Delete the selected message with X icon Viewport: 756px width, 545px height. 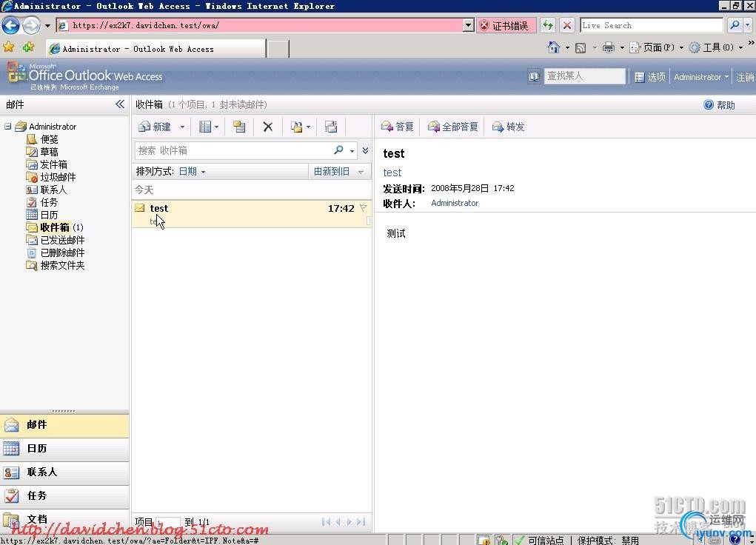[x=268, y=127]
